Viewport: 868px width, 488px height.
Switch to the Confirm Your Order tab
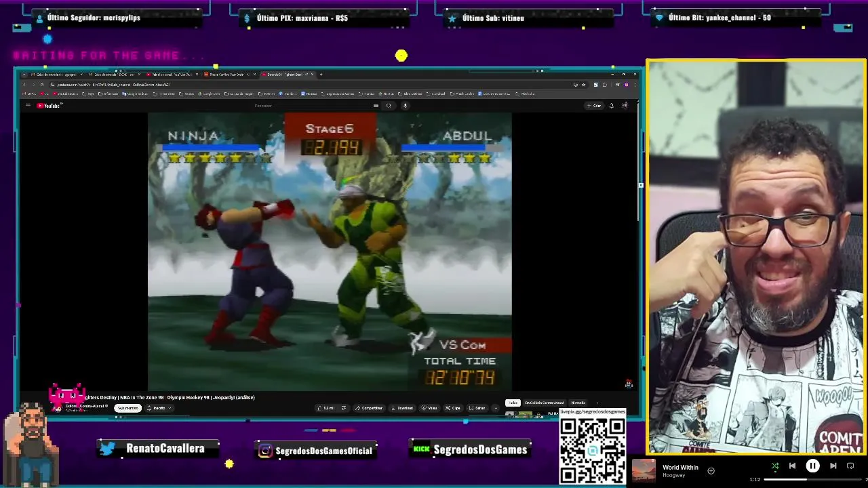pos(229,74)
